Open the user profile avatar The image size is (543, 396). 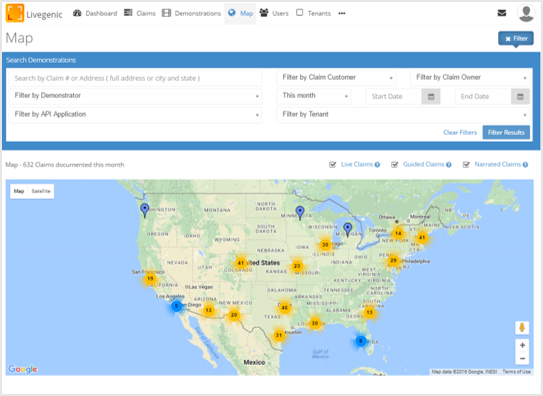tap(526, 13)
